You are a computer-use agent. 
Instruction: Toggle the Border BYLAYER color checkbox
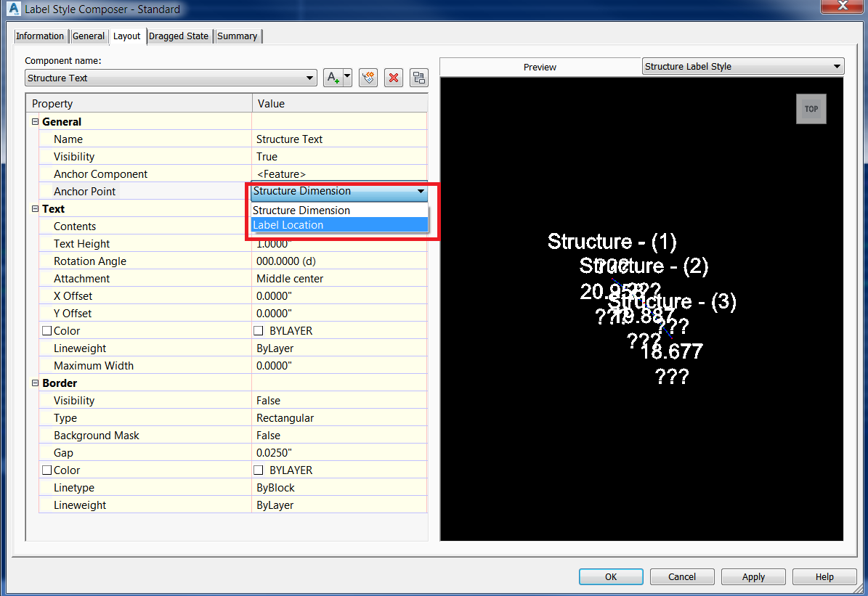pos(258,470)
